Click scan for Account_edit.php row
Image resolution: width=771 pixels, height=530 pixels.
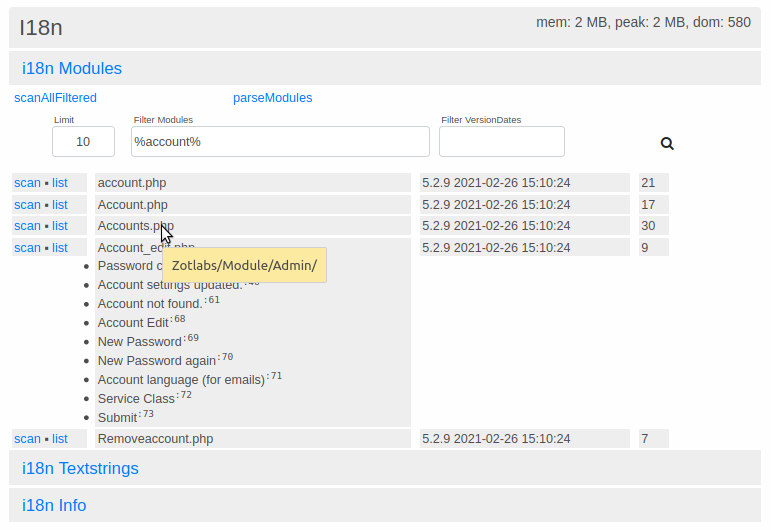click(27, 248)
